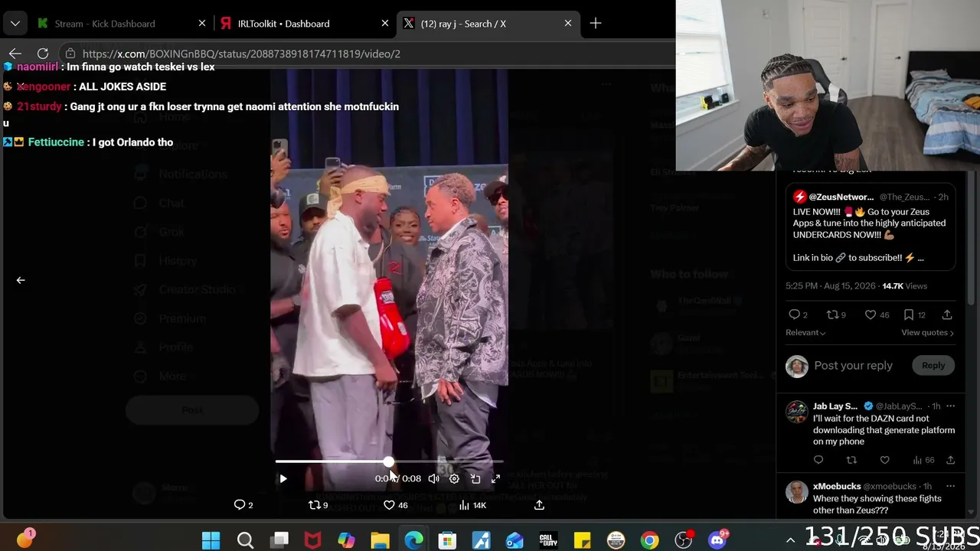The image size is (980, 551).
Task: Like the main post showing 46 likes
Action: pos(877,315)
